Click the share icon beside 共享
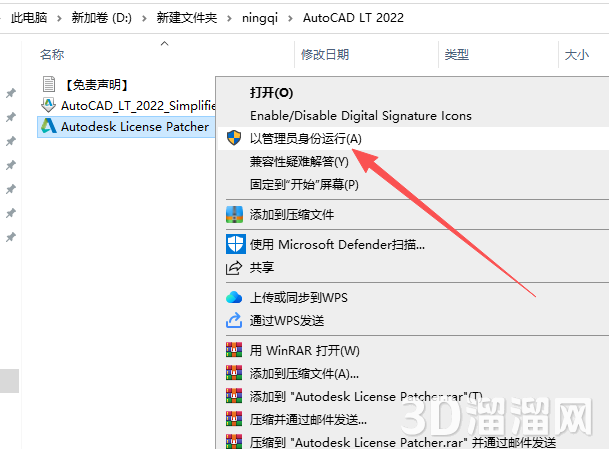Screen dimensions: 609x449 (234, 268)
